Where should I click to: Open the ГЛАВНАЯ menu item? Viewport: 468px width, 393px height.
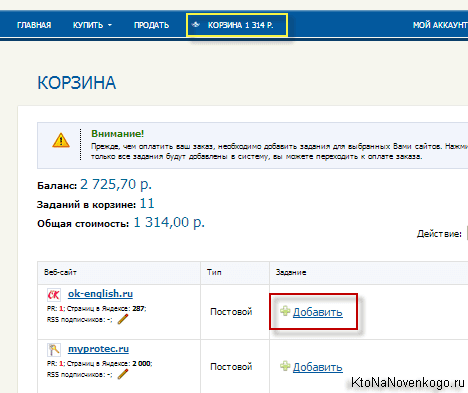click(x=34, y=25)
